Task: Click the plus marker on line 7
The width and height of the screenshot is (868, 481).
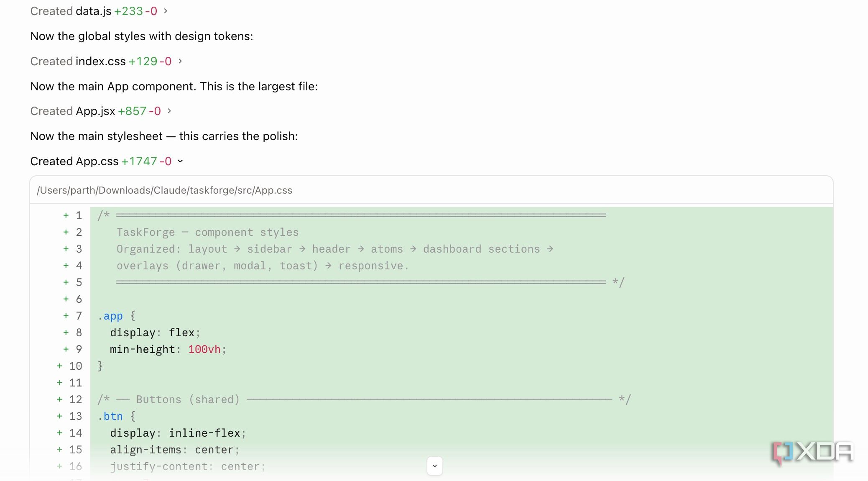Action: (66, 316)
